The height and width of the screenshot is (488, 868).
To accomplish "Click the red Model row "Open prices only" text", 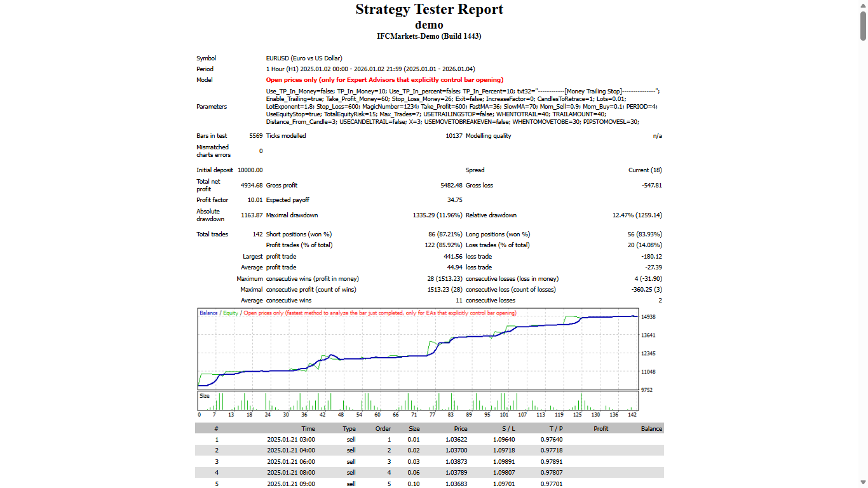I will [384, 80].
